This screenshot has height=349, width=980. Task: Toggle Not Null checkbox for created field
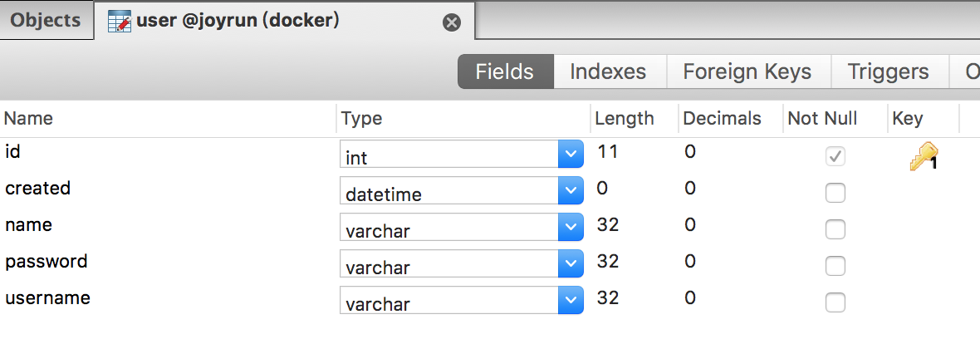coord(835,193)
